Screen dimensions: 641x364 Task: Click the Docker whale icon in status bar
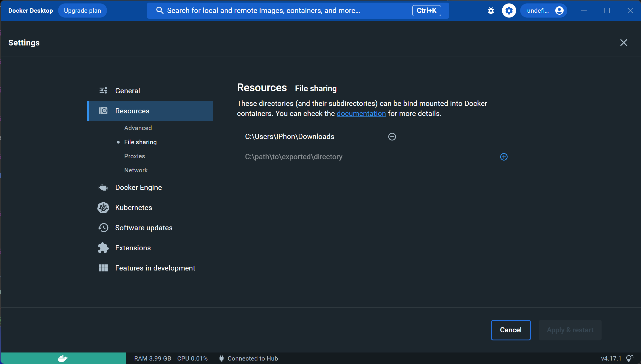click(63, 358)
